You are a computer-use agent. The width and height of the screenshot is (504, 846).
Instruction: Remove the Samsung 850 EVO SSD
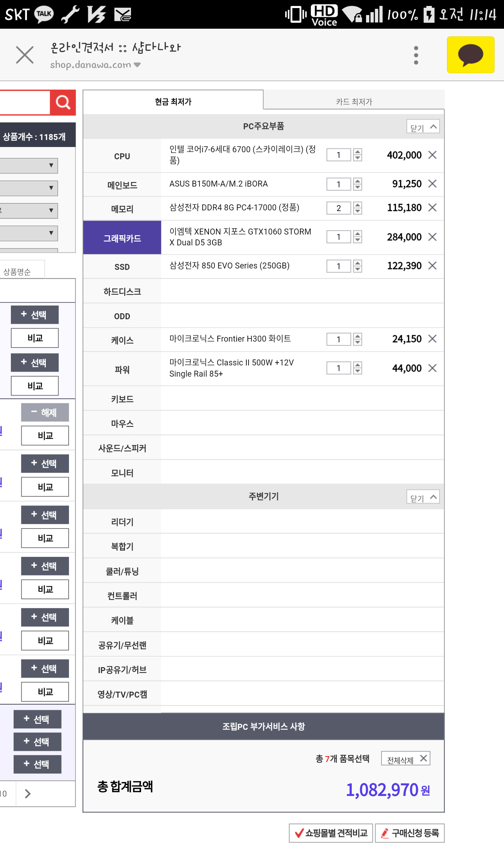click(433, 266)
